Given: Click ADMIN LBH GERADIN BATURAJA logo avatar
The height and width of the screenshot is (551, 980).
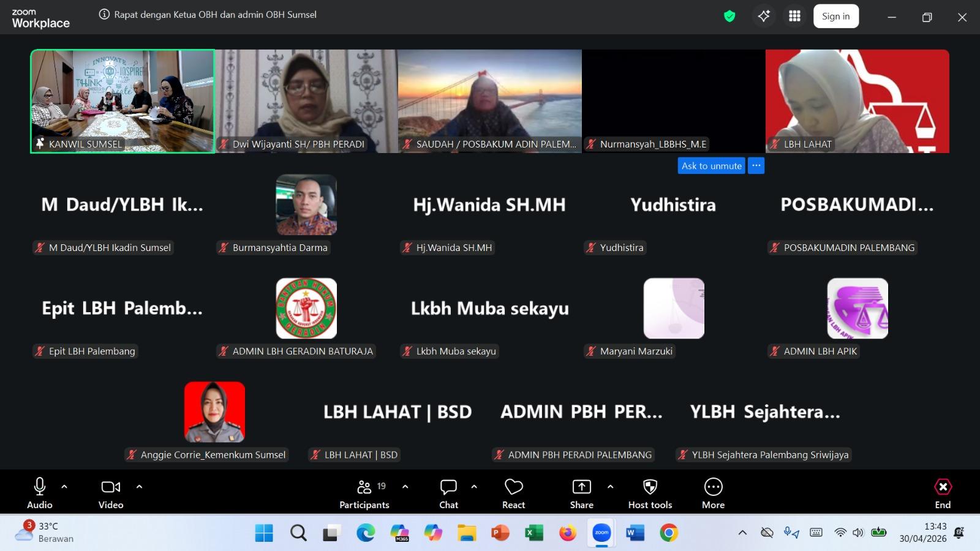Looking at the screenshot, I should click(306, 309).
